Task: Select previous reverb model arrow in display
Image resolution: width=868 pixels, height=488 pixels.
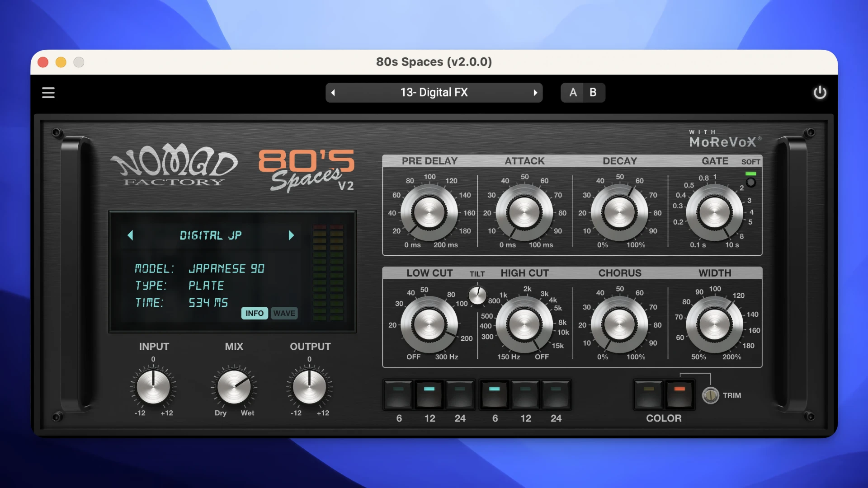Action: [130, 235]
